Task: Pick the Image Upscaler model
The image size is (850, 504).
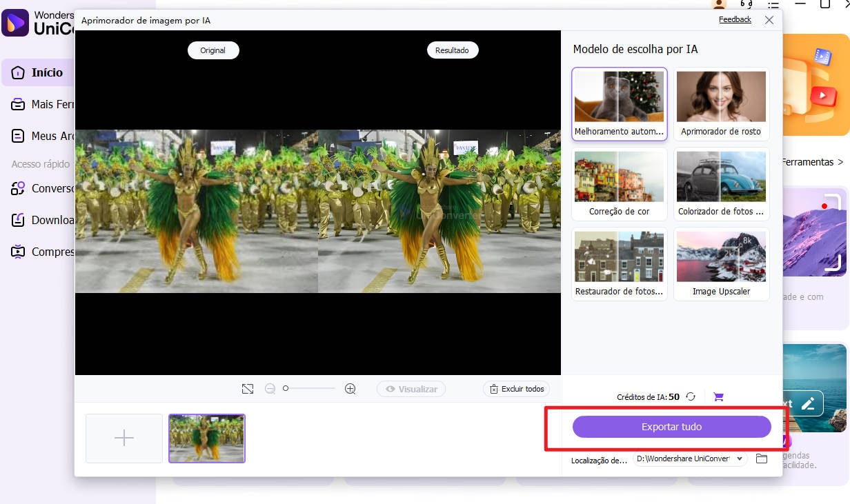Action: (721, 264)
